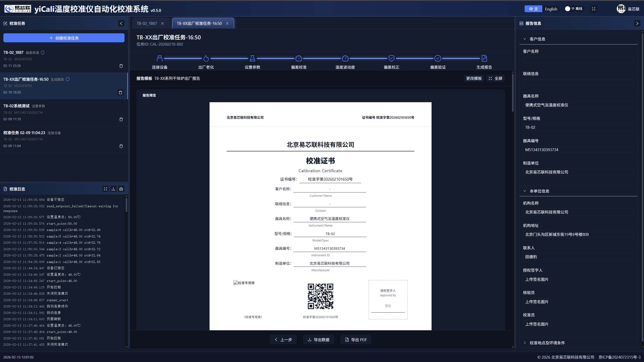Click refresh icon beside TB-02_1887 偏差校准
The image size is (644, 362).
pos(43,53)
